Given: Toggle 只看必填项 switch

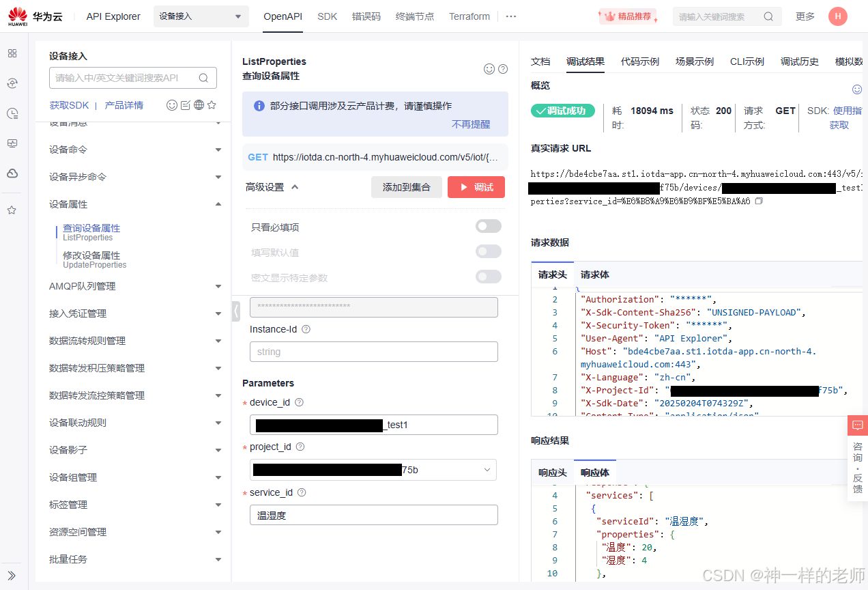Looking at the screenshot, I should [x=489, y=227].
